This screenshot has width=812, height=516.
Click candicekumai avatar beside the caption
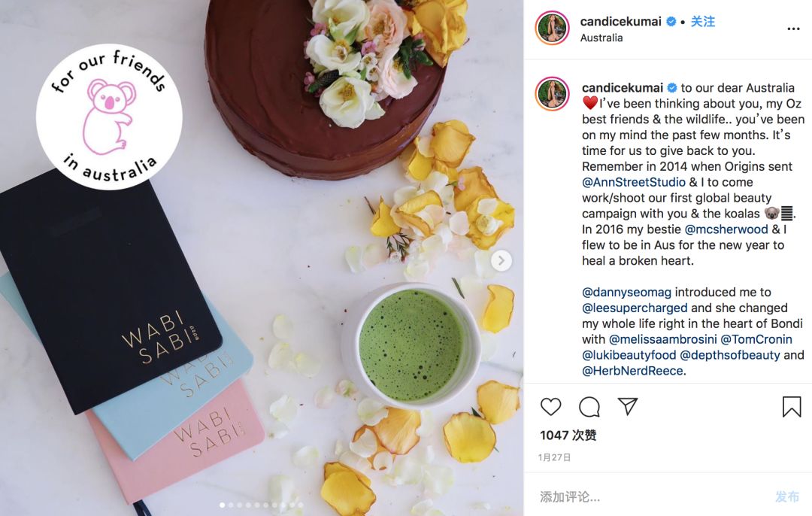(x=552, y=94)
